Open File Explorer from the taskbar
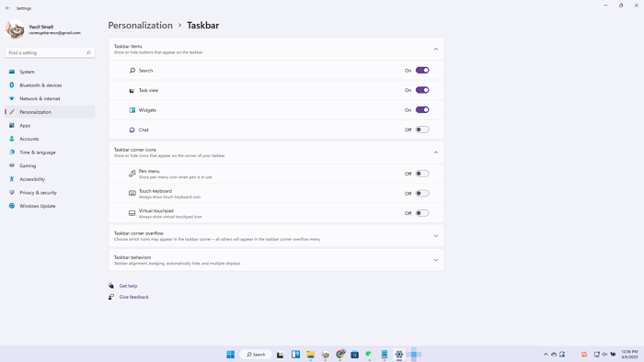 click(x=311, y=355)
